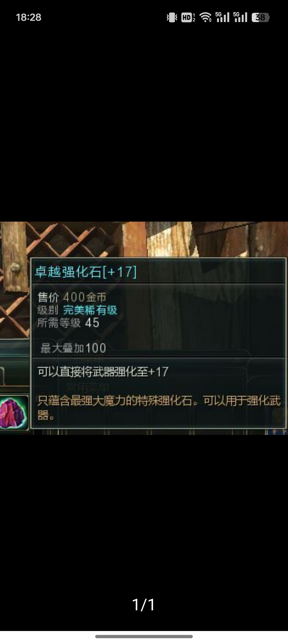Tap the vibrate mode status icon
The width and height of the screenshot is (288, 644).
pos(172,17)
